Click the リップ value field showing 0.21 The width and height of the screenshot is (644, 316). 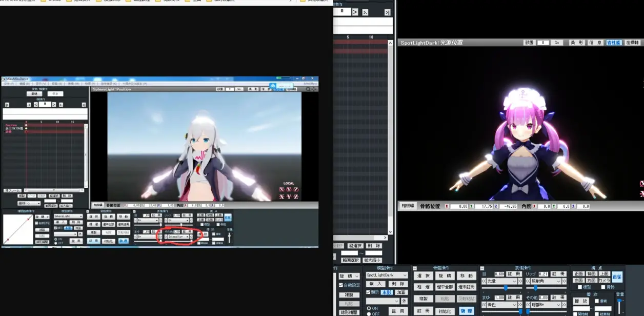click(544, 274)
